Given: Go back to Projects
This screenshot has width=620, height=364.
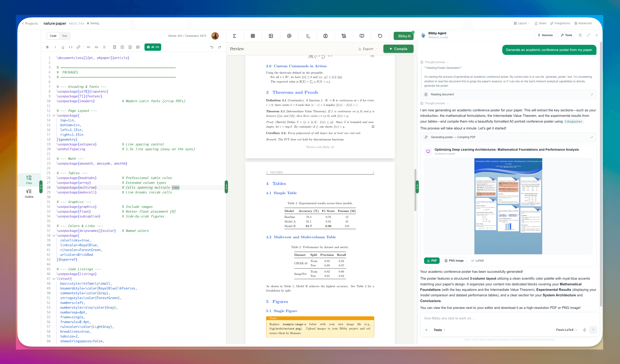Looking at the screenshot, I should click(30, 23).
